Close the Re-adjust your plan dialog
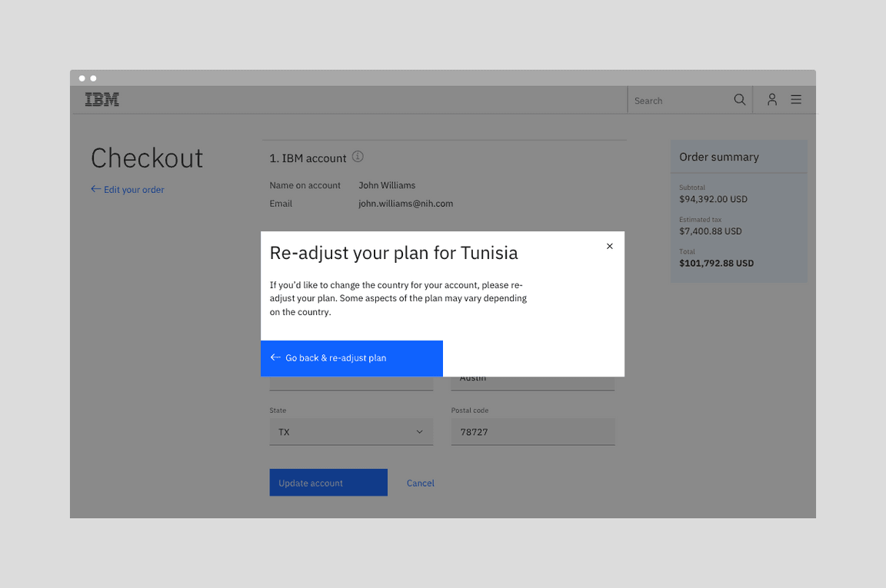 (610, 247)
